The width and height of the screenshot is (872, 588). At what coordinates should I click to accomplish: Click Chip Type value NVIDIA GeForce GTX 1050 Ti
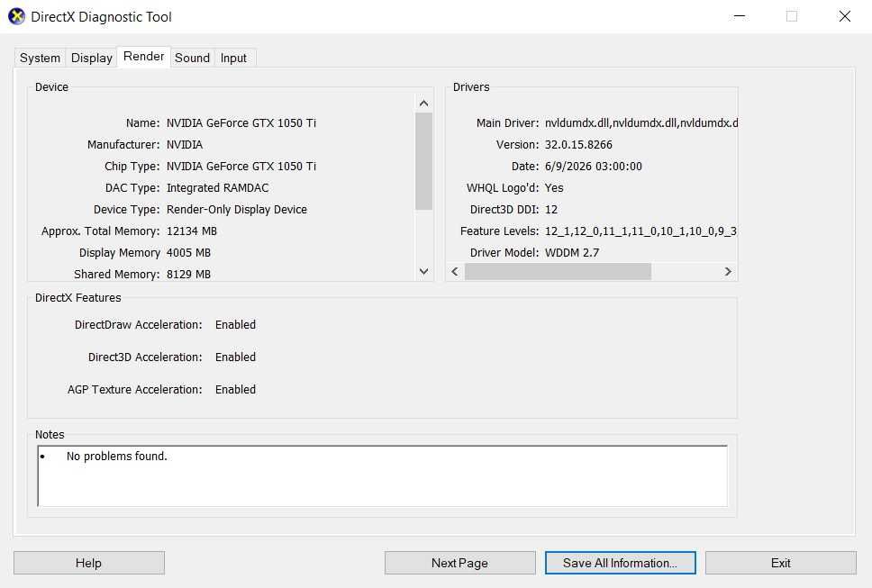[241, 167]
